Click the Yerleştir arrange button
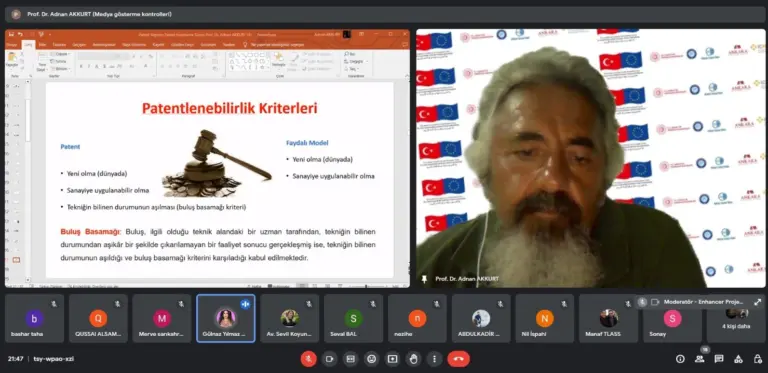Image resolution: width=768 pixels, height=373 pixels. [279, 61]
